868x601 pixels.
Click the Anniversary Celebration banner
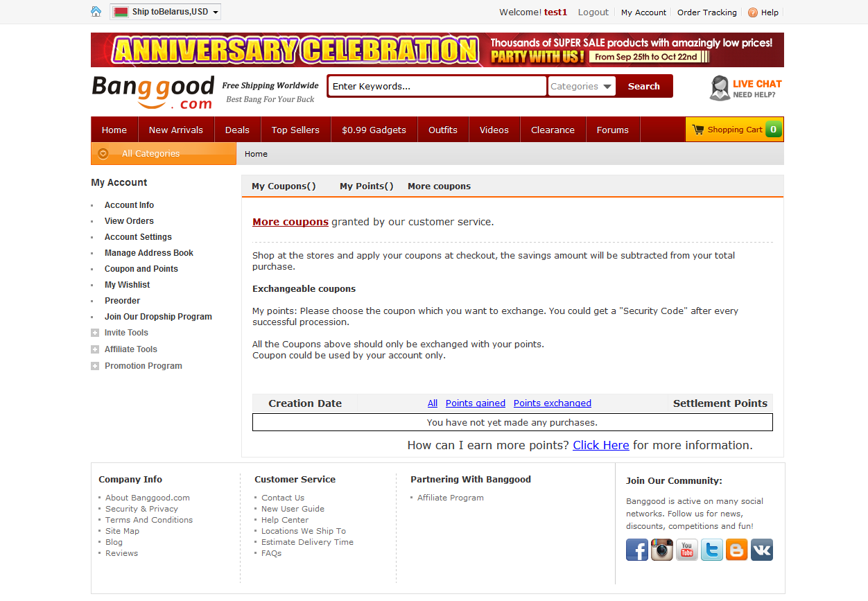tap(437, 50)
